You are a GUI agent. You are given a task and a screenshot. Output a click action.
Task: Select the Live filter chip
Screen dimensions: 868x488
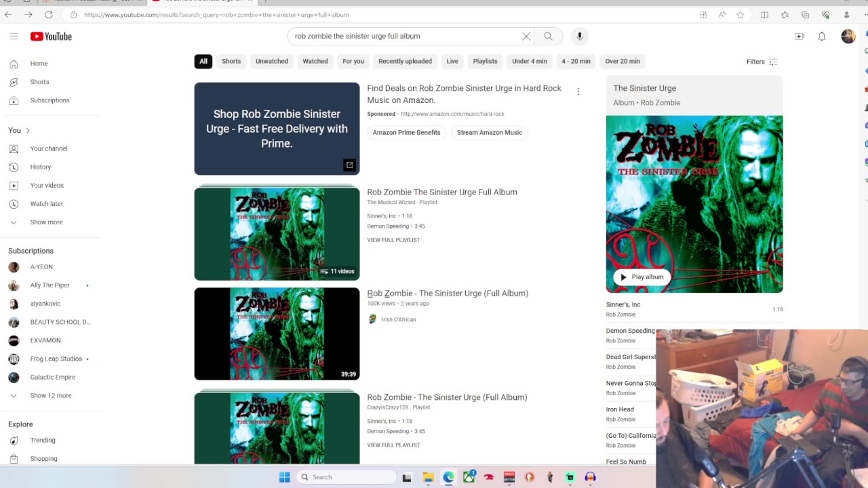[x=452, y=61]
